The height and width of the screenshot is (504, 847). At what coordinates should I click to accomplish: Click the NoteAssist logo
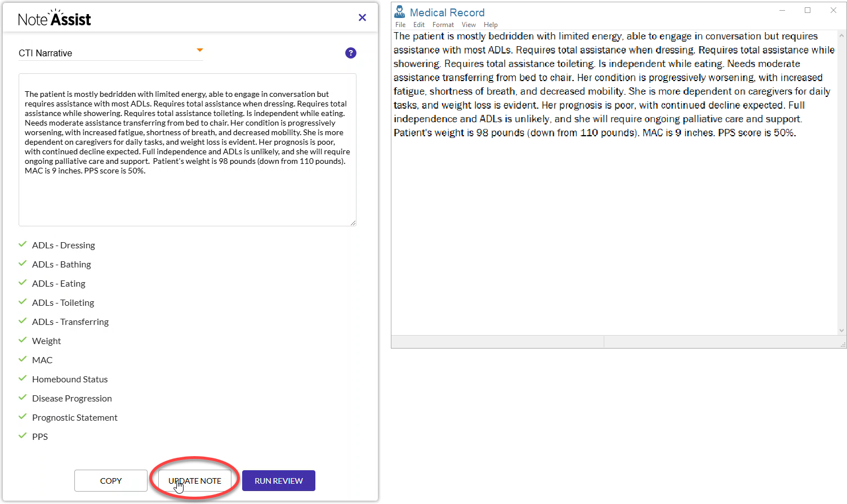pyautogui.click(x=55, y=17)
